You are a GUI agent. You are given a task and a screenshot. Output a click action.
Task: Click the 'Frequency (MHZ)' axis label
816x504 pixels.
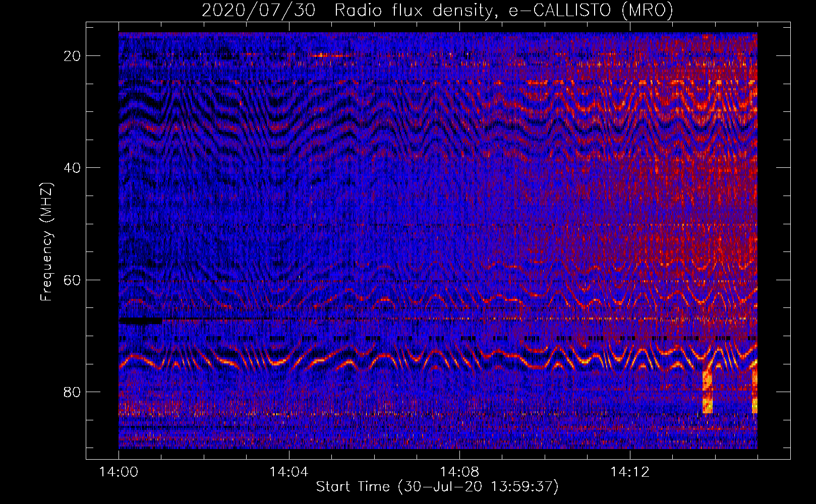46,242
